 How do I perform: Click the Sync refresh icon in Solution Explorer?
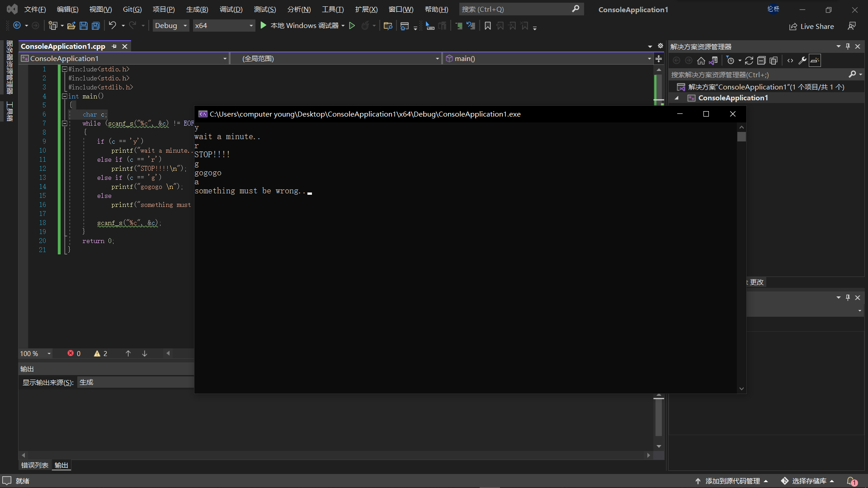pyautogui.click(x=749, y=61)
